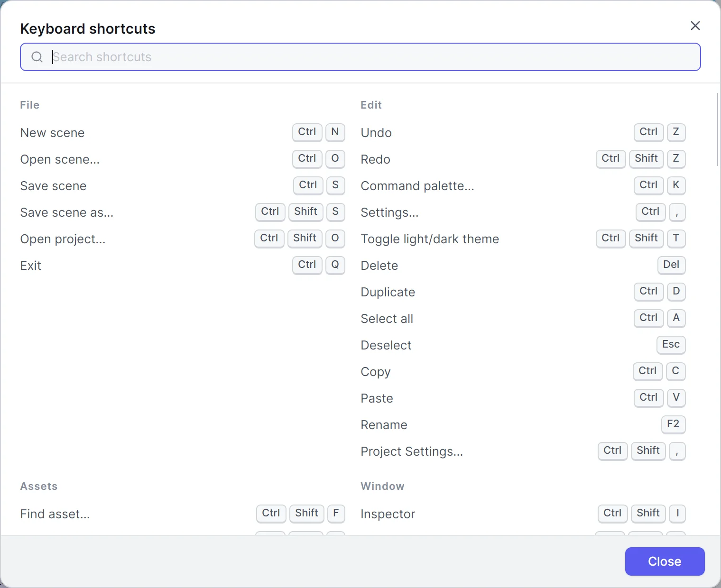Select the Settings... shortcut row
The width and height of the screenshot is (721, 588).
523,212
